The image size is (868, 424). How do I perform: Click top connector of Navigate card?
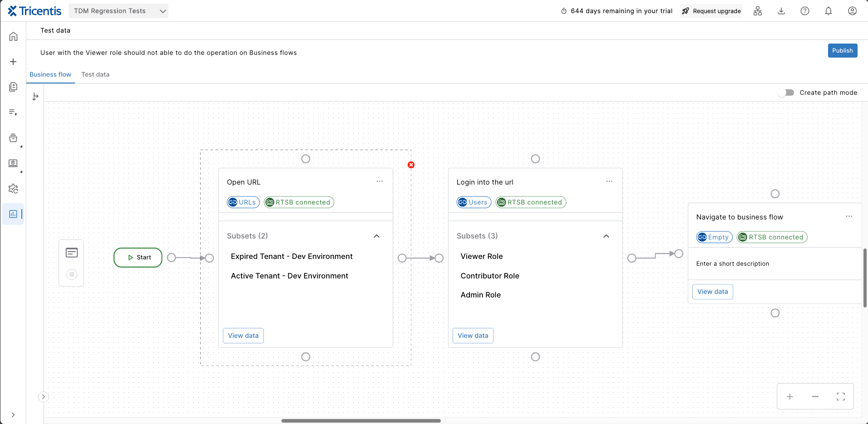[x=775, y=194]
